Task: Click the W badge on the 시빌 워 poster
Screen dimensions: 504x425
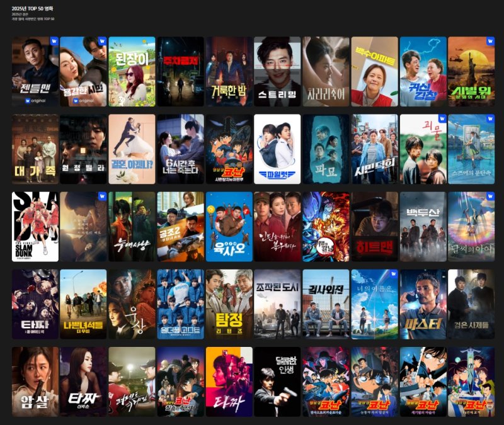Action: point(490,42)
